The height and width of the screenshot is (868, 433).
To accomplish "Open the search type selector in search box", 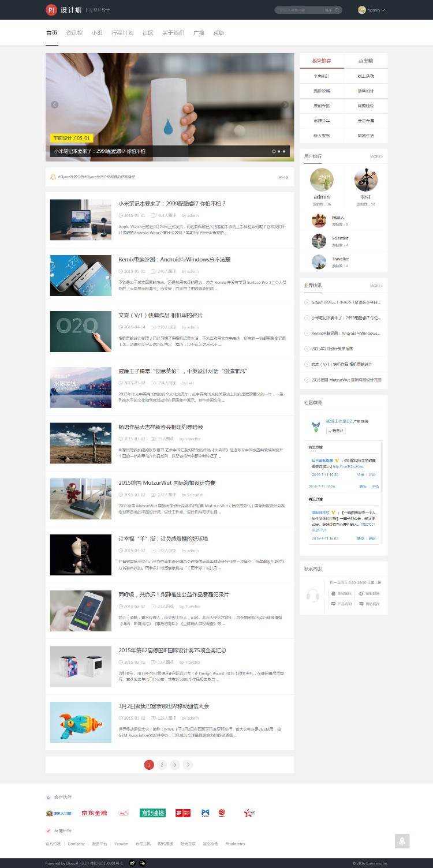I will click(329, 10).
